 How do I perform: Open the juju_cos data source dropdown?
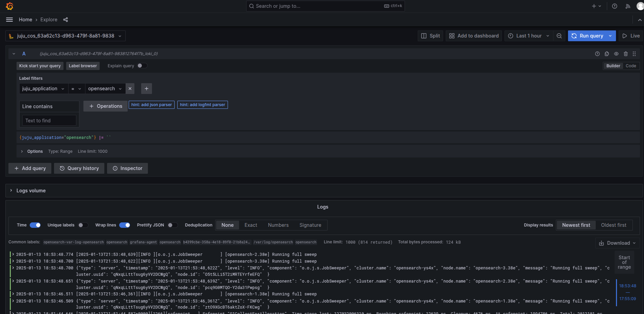[66, 36]
